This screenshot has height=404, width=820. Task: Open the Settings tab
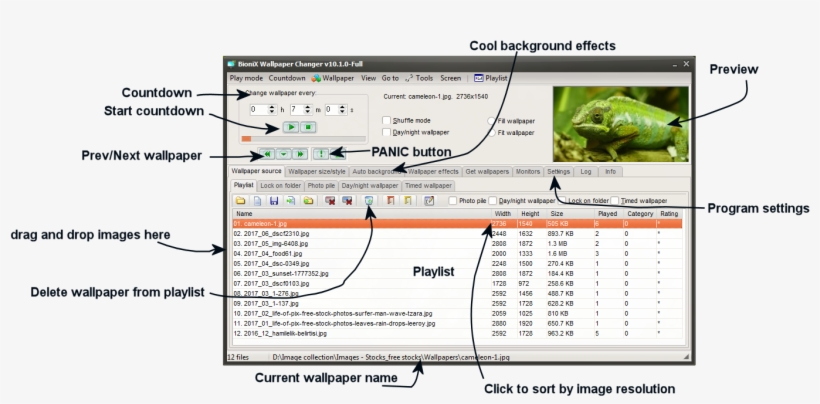(x=559, y=171)
